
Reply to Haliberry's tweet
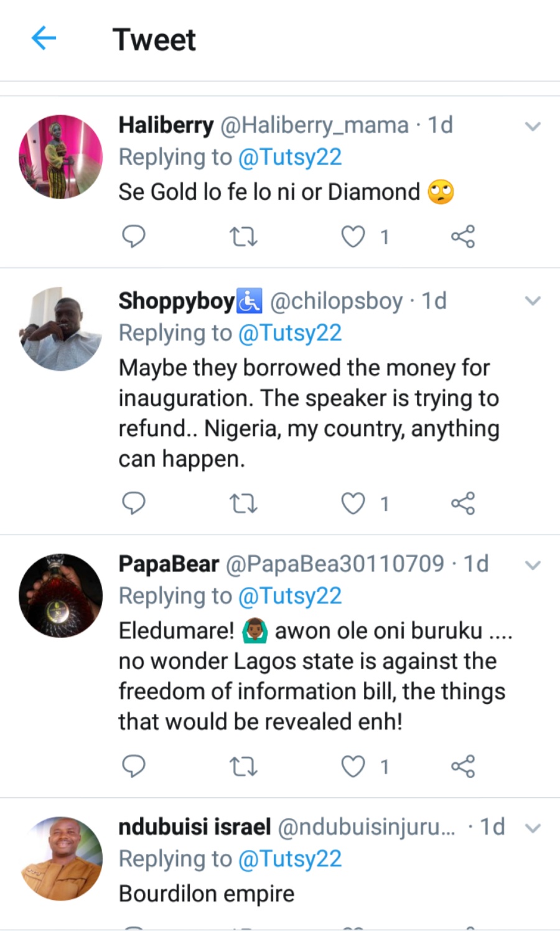[133, 236]
